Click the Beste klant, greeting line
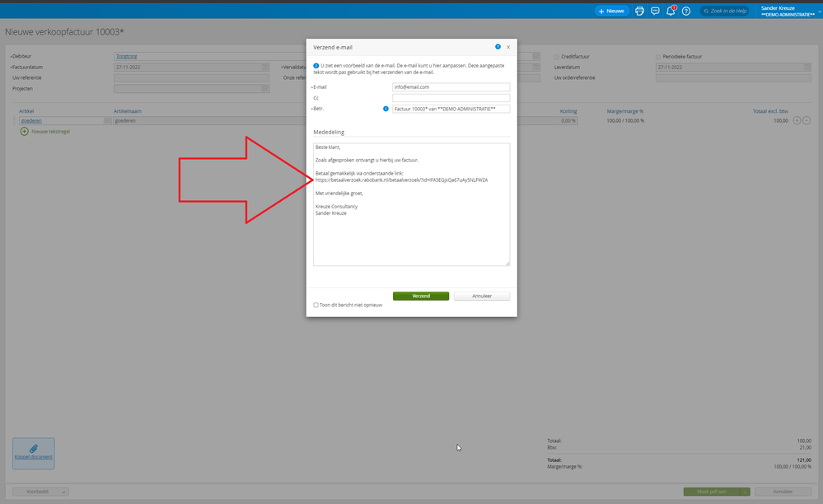Screen dimensions: 823x504 [x=328, y=147]
